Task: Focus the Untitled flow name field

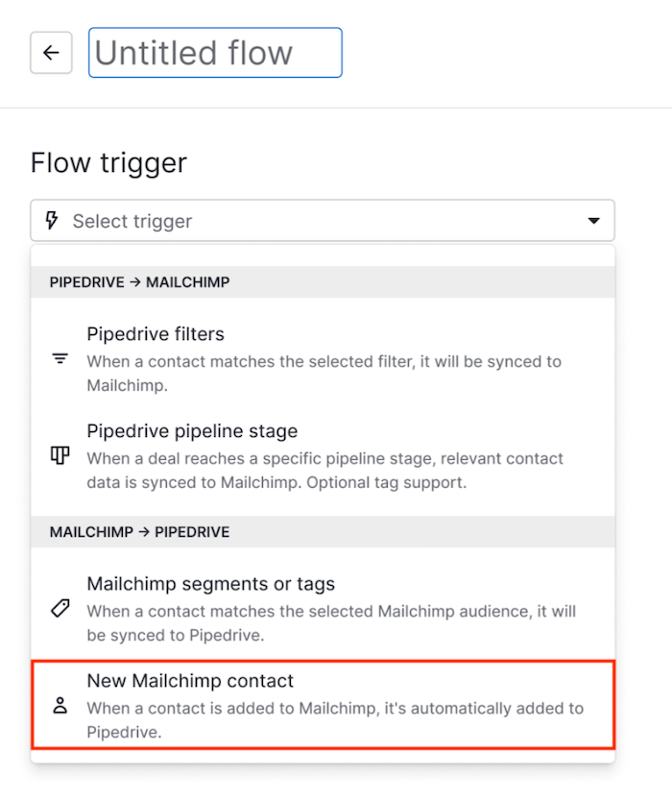Action: (215, 53)
